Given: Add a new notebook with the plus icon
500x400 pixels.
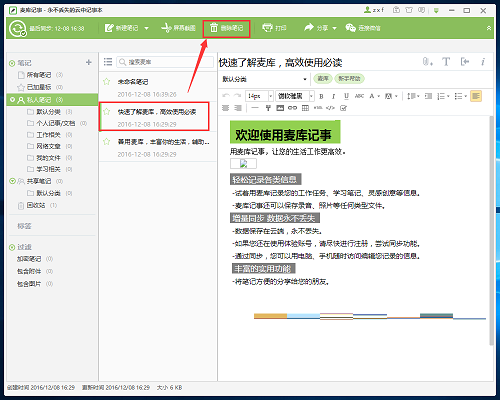Looking at the screenshot, I should point(89,62).
